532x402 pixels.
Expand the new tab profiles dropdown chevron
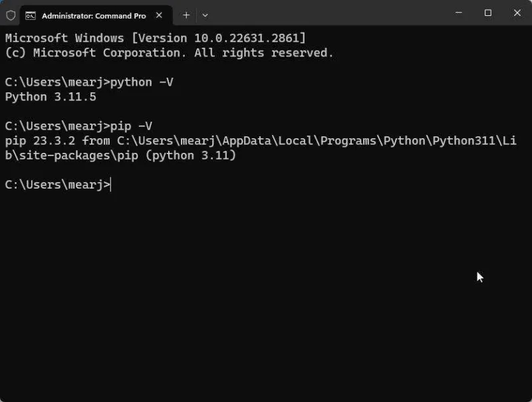tap(205, 15)
